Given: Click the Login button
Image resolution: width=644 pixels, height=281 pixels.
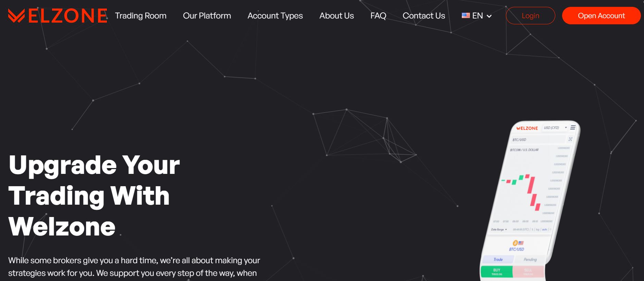Looking at the screenshot, I should click(530, 16).
